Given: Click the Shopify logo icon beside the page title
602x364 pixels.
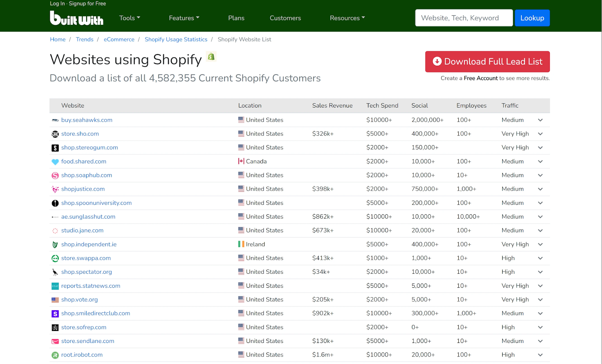Looking at the screenshot, I should pos(211,56).
